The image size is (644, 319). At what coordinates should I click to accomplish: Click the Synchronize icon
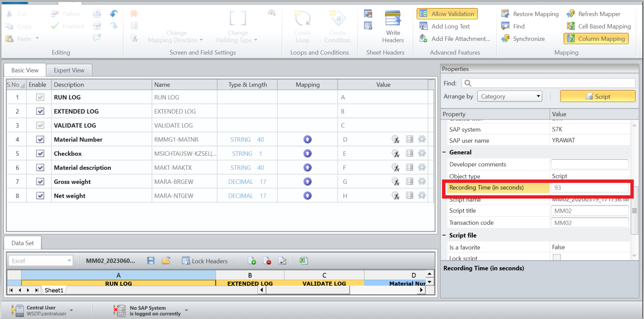coord(505,38)
